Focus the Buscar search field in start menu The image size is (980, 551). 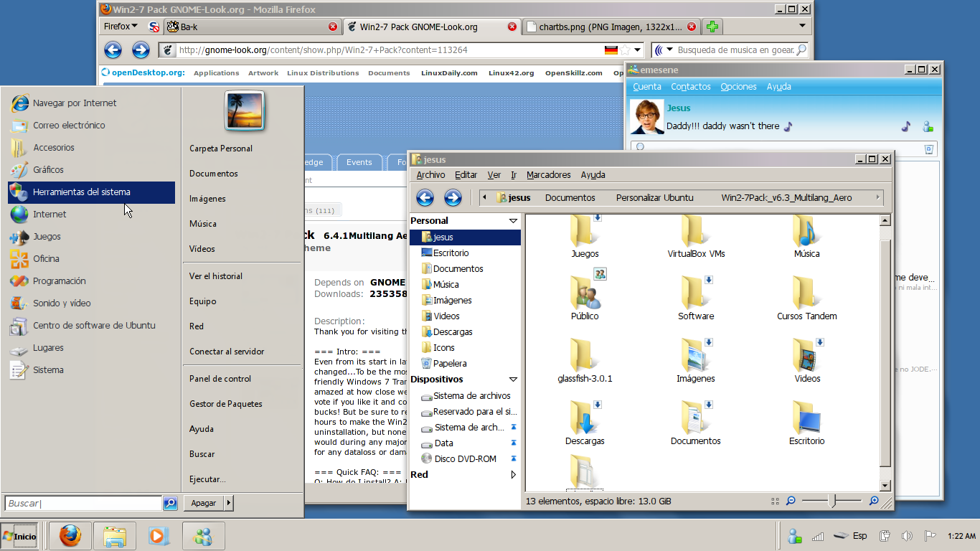[83, 504]
